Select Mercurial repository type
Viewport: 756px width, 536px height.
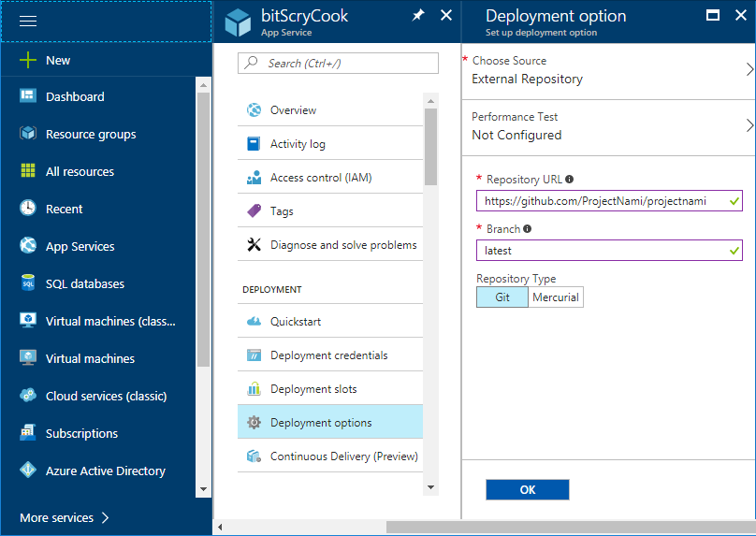coord(556,297)
